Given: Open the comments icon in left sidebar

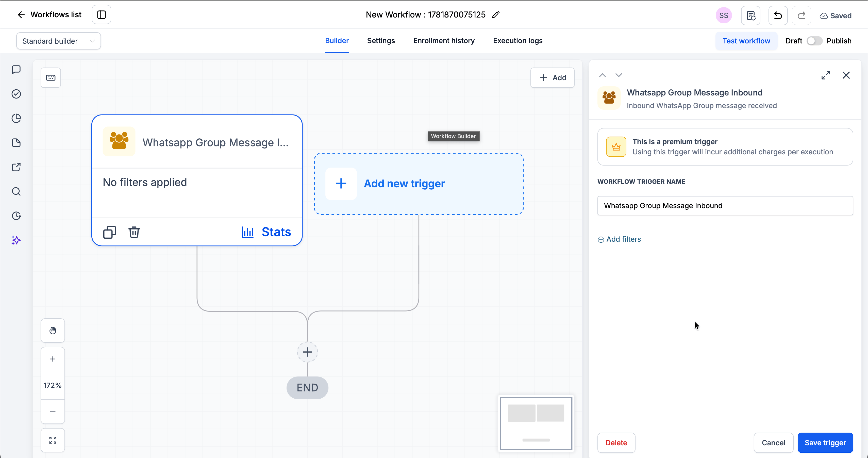Looking at the screenshot, I should 16,70.
